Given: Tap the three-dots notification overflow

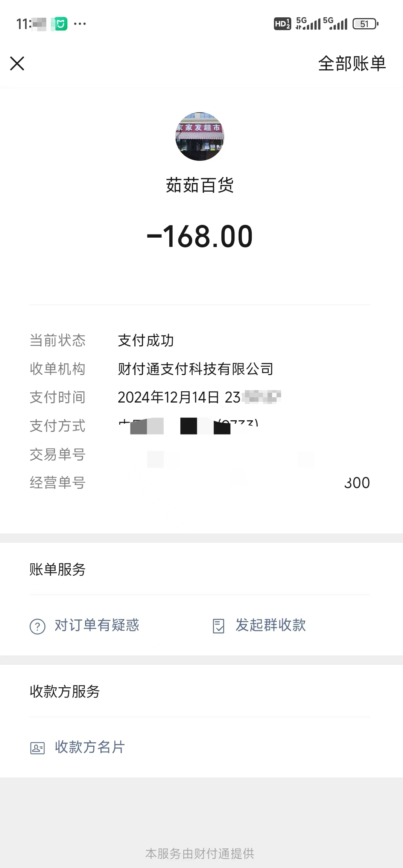Looking at the screenshot, I should pos(80,24).
